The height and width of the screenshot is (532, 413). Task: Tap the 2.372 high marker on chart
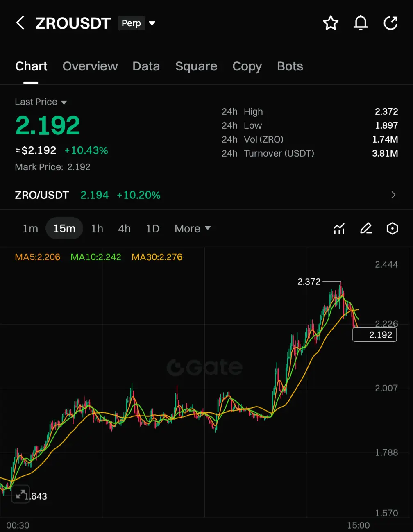click(309, 282)
